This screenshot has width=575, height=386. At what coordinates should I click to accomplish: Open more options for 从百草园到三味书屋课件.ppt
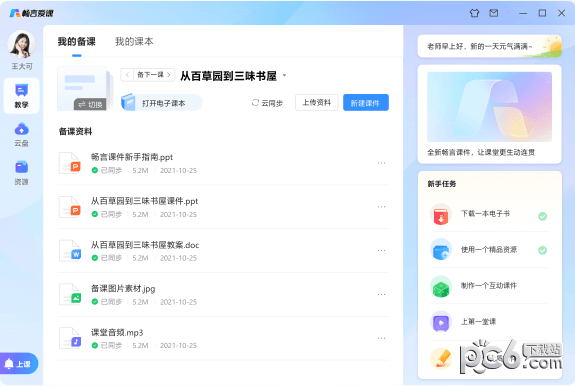381,207
